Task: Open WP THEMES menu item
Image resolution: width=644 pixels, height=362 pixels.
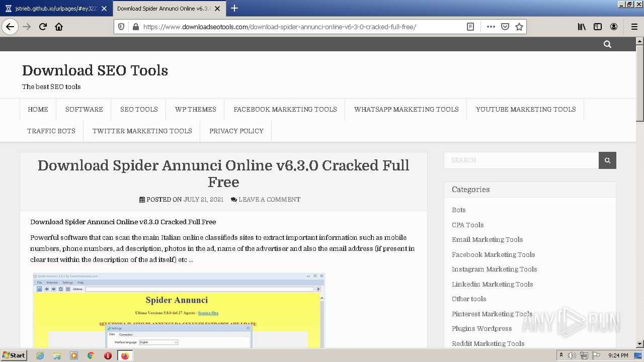Action: pos(196,109)
